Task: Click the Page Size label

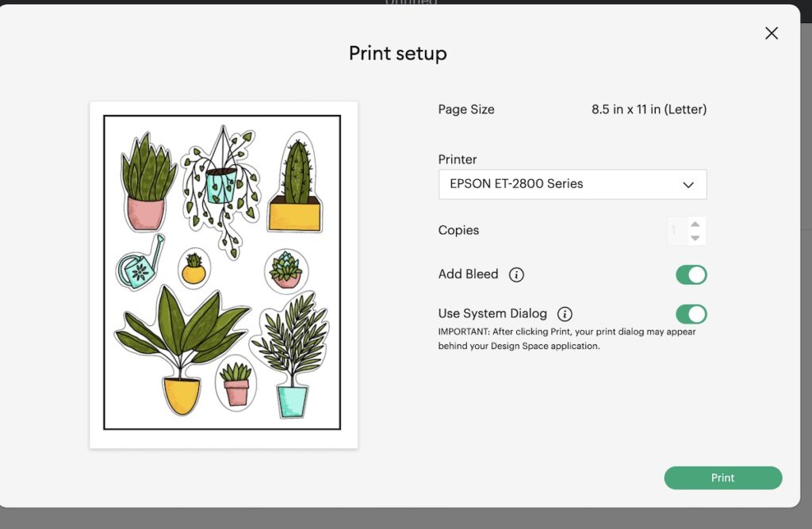Action: [x=466, y=109]
